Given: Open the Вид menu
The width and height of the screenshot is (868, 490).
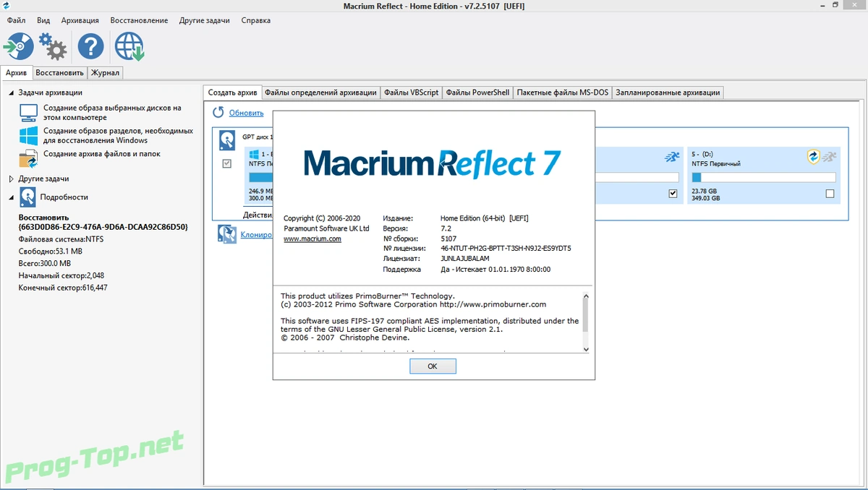Looking at the screenshot, I should click(43, 20).
